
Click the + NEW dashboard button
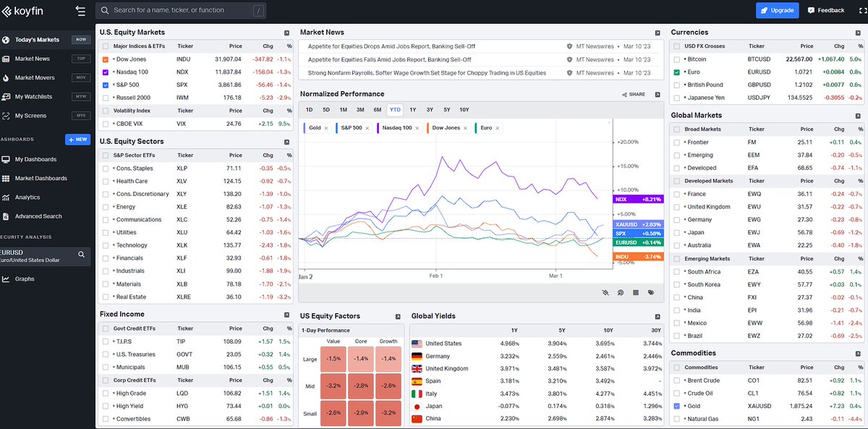click(77, 140)
